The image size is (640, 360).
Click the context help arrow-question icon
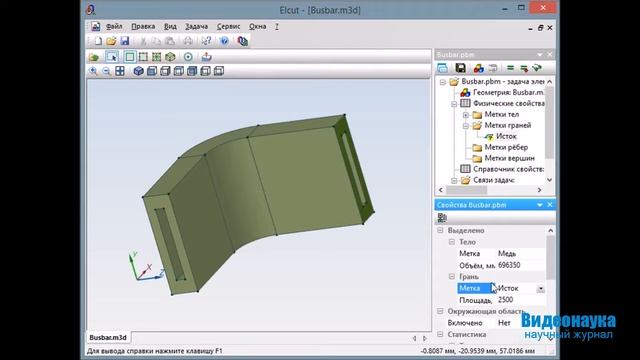click(x=206, y=41)
